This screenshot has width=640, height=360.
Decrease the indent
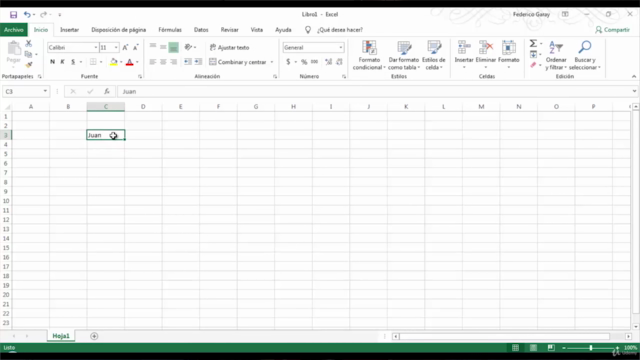click(x=187, y=62)
